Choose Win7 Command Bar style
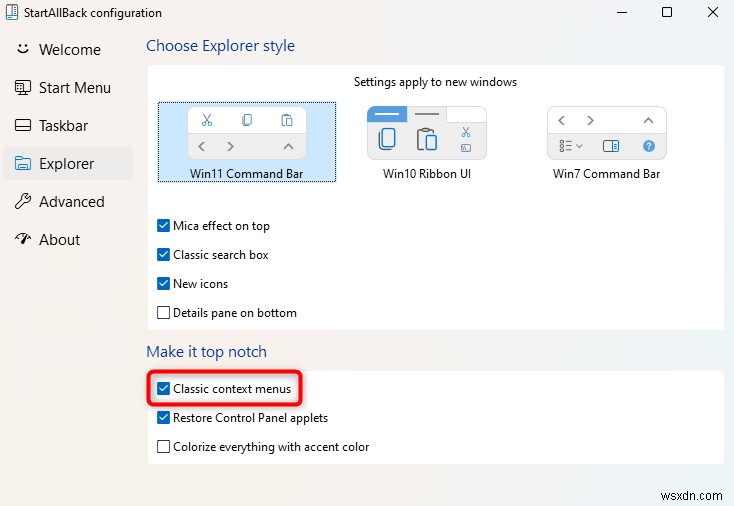Viewport: 734px width, 506px height. pos(606,143)
